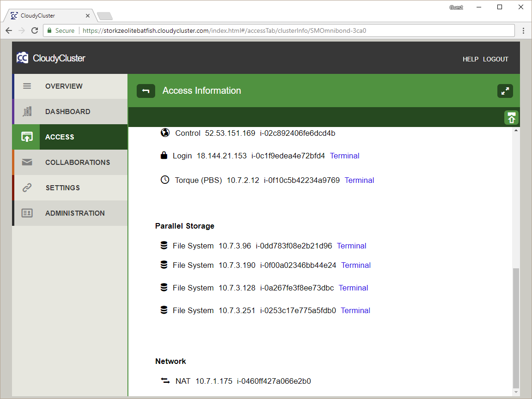Click the Settings chain-link icon
This screenshot has height=399, width=532.
(x=27, y=187)
